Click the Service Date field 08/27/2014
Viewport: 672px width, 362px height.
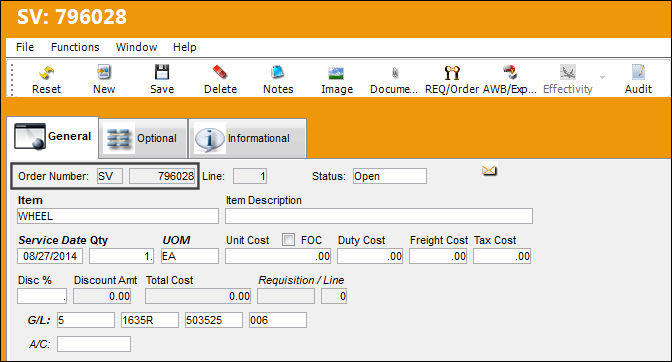[50, 256]
